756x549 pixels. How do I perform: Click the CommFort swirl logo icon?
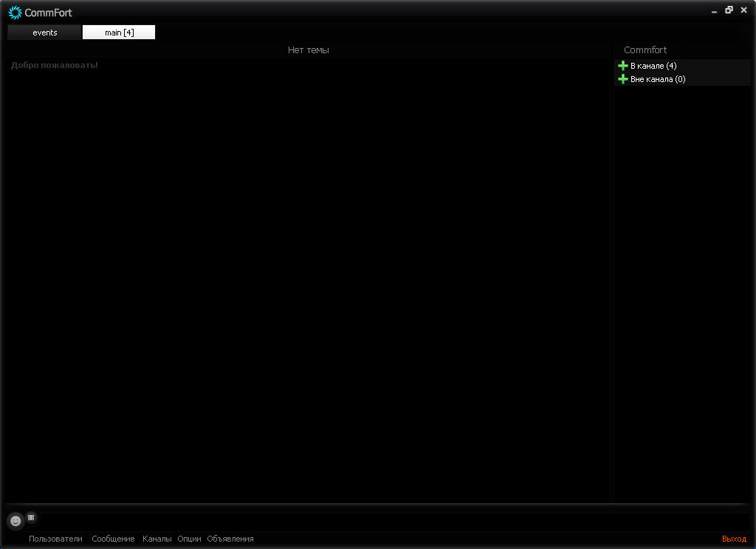[x=15, y=13]
